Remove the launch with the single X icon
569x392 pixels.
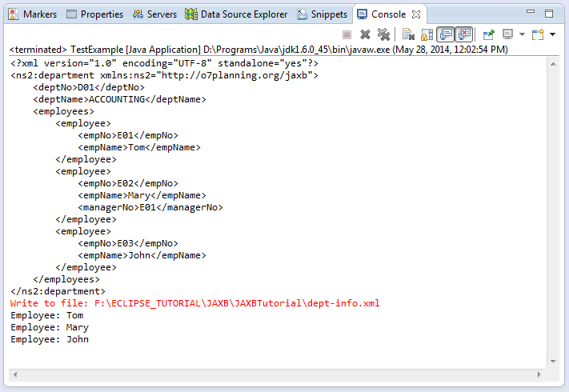[x=365, y=35]
